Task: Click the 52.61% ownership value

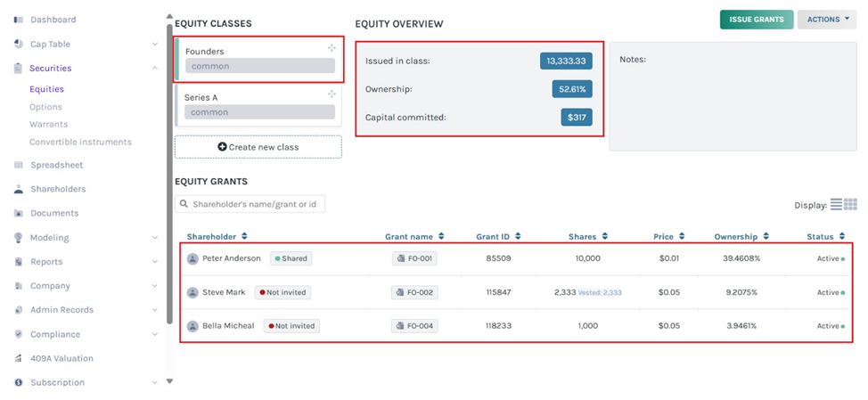Action: pos(572,89)
